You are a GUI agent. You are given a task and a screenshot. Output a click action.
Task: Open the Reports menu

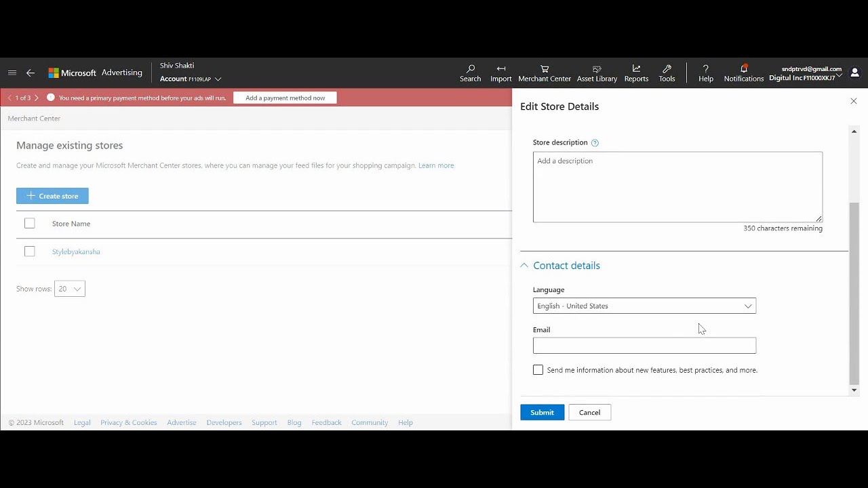pos(636,73)
